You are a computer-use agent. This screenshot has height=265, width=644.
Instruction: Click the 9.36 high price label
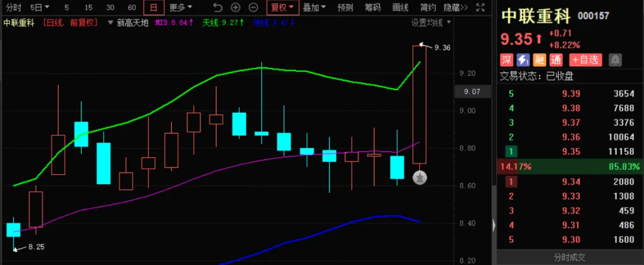pos(442,48)
